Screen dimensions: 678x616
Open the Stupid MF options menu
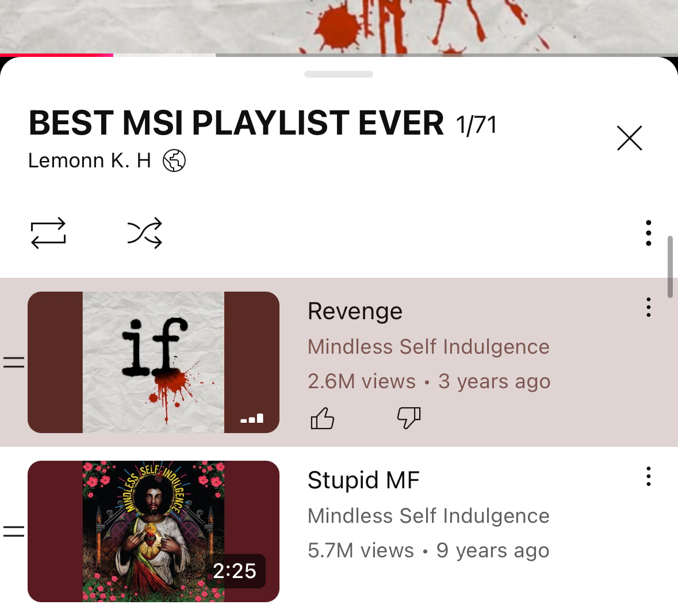click(x=648, y=476)
